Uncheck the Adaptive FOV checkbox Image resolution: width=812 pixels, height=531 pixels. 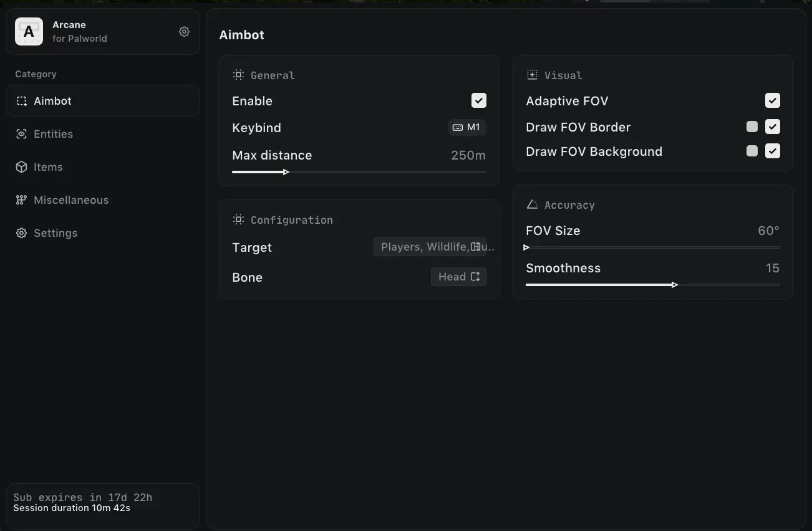(773, 100)
